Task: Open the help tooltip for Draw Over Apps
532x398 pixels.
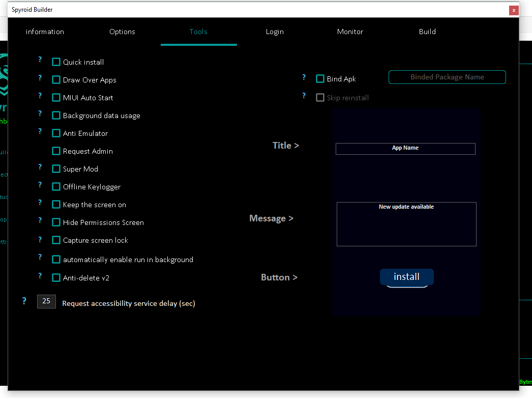Action: tap(40, 78)
